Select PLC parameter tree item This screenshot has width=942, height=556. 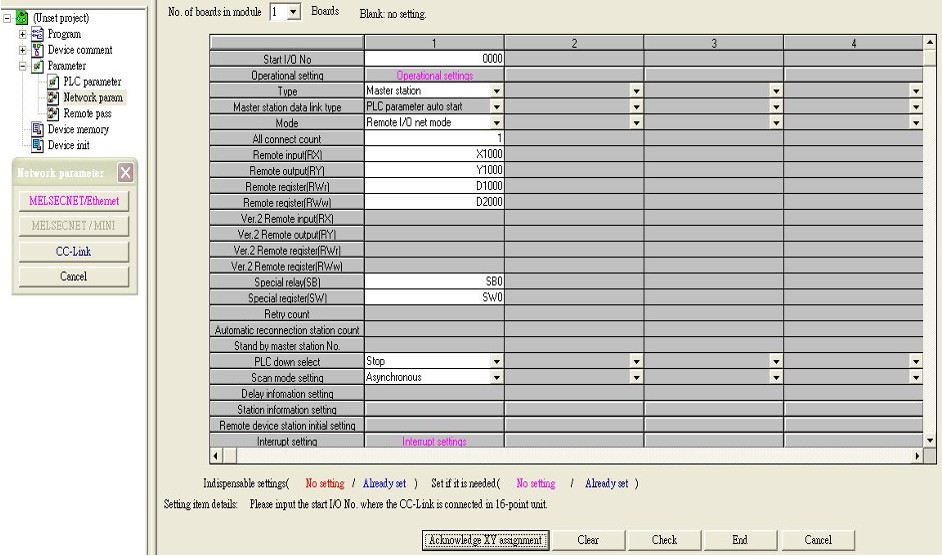tap(92, 81)
